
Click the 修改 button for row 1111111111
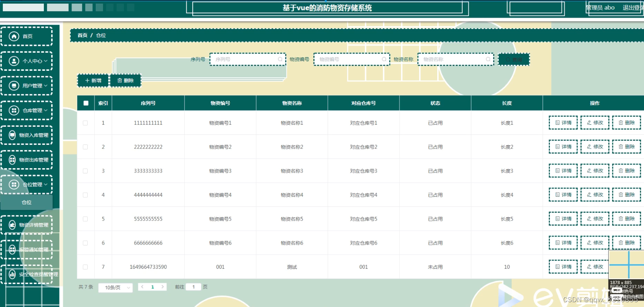(x=595, y=123)
